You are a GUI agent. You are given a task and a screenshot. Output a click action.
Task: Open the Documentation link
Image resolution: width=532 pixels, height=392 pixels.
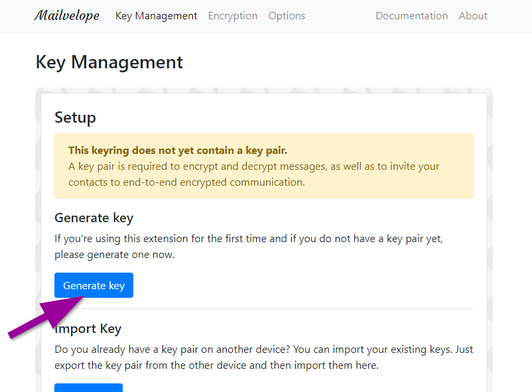[411, 15]
